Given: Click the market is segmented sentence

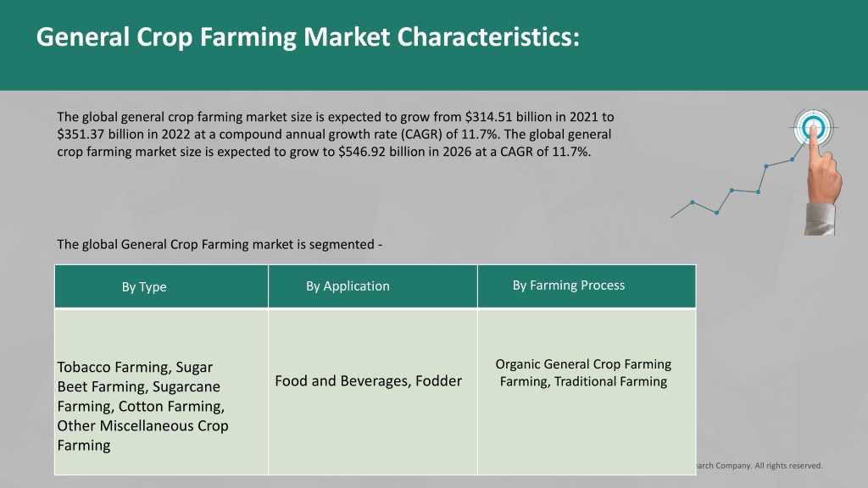Looking at the screenshot, I should [220, 245].
